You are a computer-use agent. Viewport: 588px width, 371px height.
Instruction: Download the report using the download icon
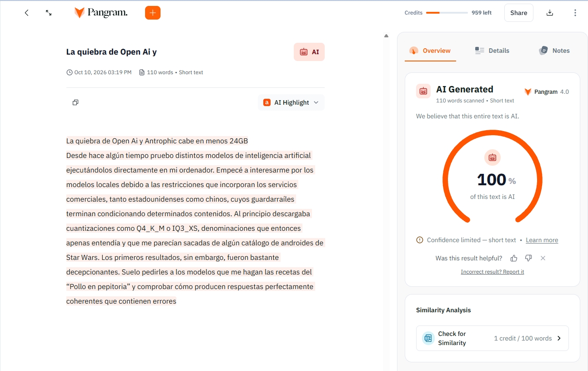pos(550,13)
